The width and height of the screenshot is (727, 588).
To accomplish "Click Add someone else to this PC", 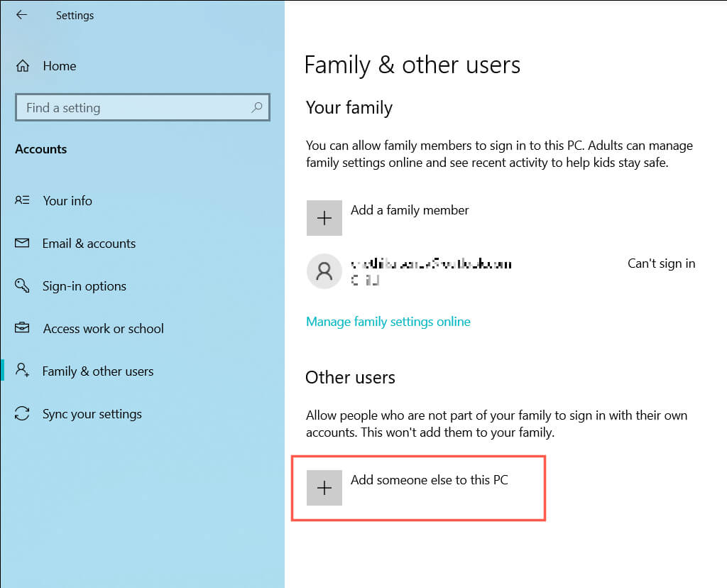I will [429, 480].
